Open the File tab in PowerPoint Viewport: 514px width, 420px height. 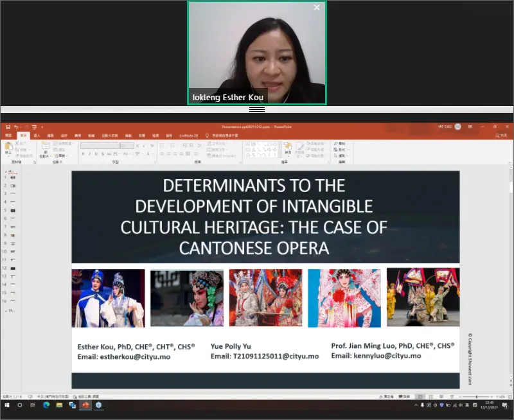coord(8,136)
